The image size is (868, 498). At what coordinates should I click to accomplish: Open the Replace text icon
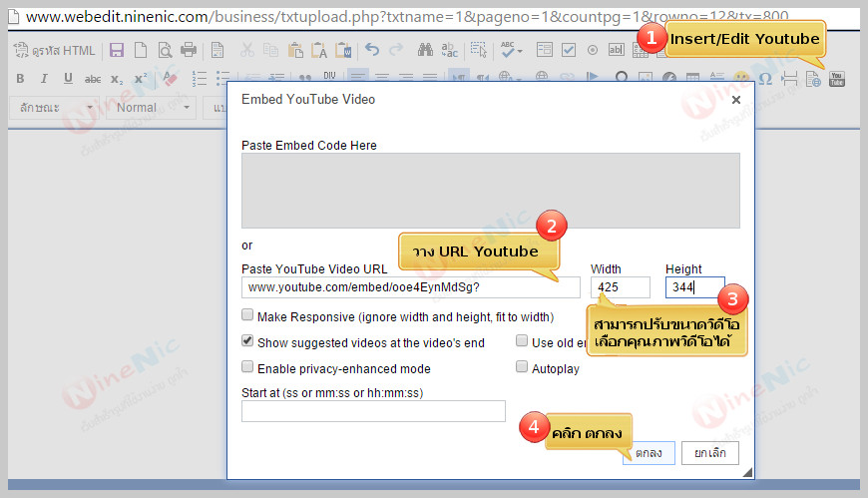tap(450, 51)
